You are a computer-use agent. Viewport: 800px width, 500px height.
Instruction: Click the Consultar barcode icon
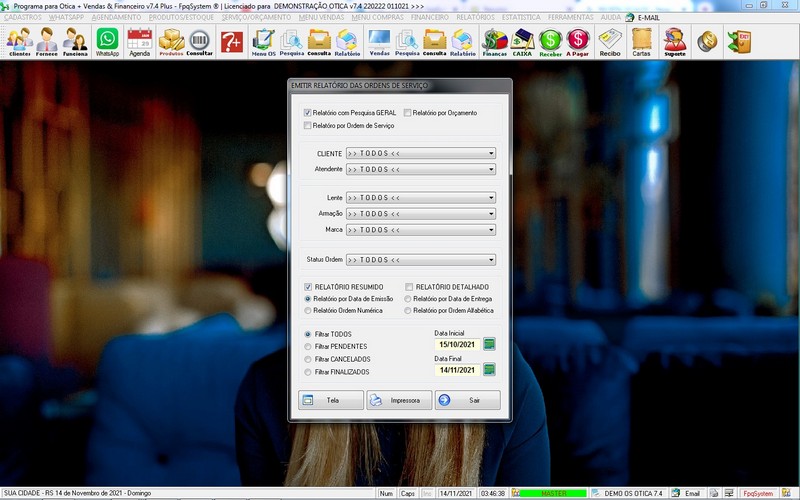click(199, 42)
